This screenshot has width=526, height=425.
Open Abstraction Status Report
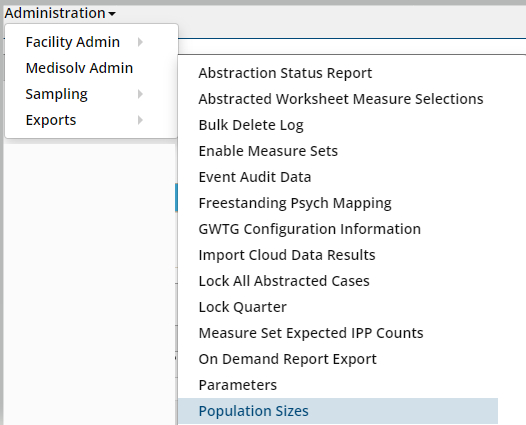285,73
